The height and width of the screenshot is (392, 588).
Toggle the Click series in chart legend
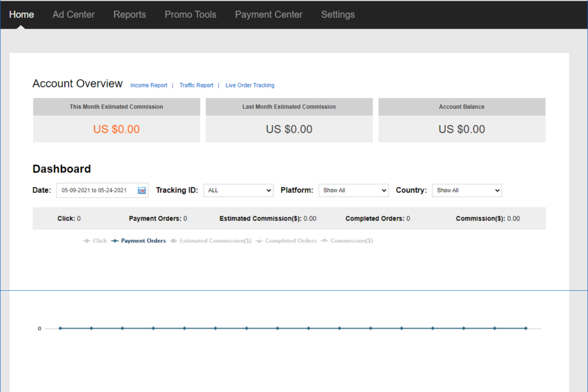click(95, 241)
